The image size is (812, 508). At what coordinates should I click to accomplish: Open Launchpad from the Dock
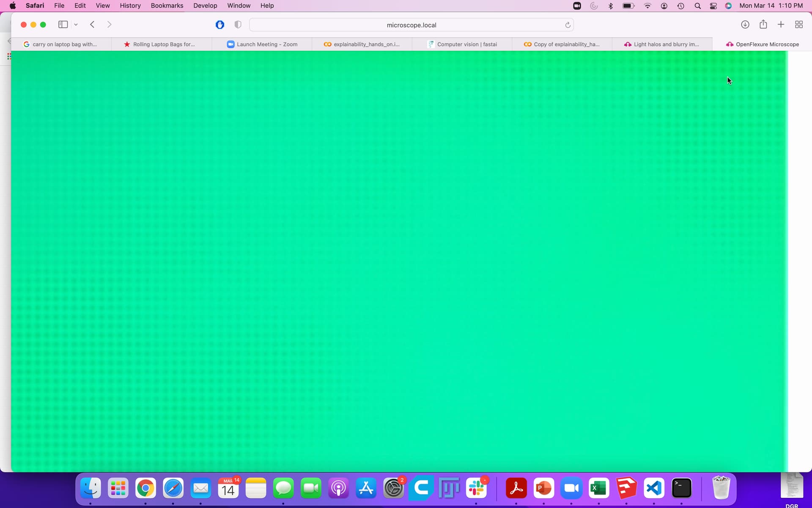pos(118,489)
